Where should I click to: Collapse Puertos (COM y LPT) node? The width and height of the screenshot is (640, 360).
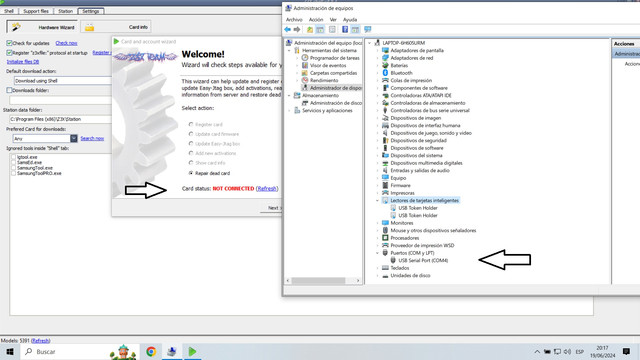378,253
